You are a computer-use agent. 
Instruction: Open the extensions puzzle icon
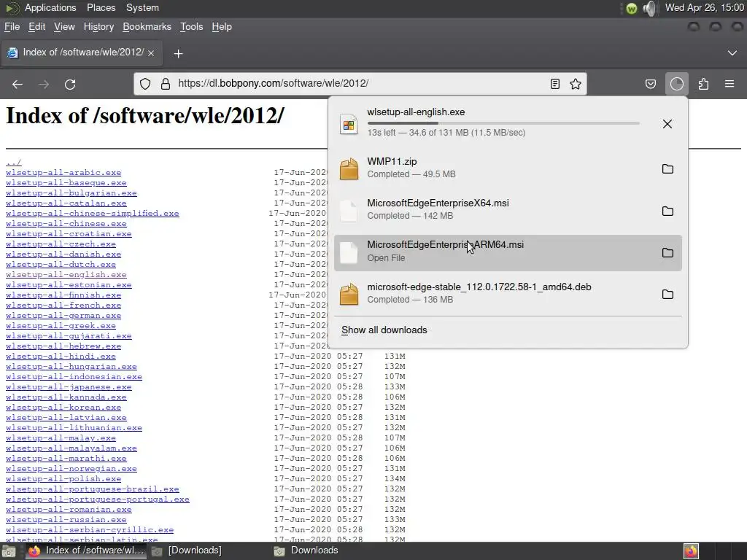703,85
